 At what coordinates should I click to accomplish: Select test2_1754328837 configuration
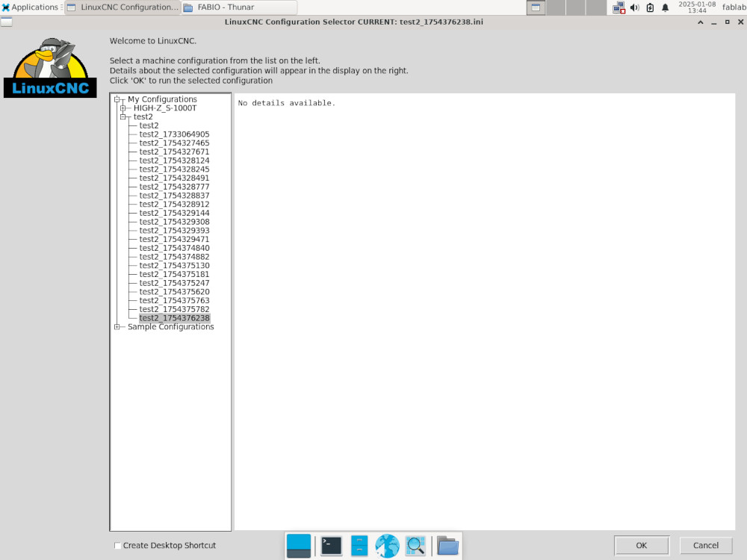point(174,195)
